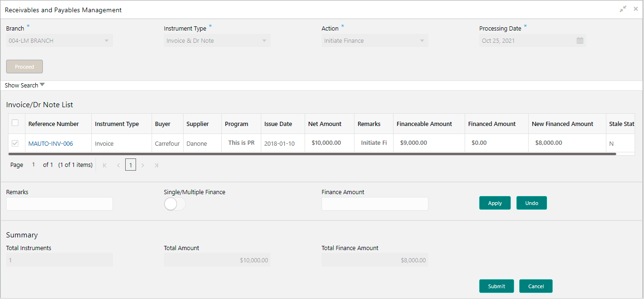Open the Processing Date calendar icon
This screenshot has width=644, height=299.
580,40
